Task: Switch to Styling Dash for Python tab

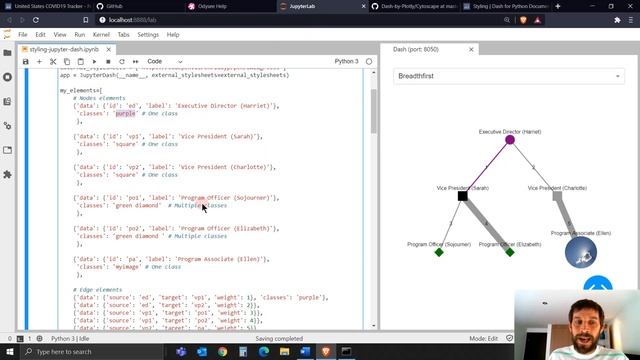Action: click(506, 6)
